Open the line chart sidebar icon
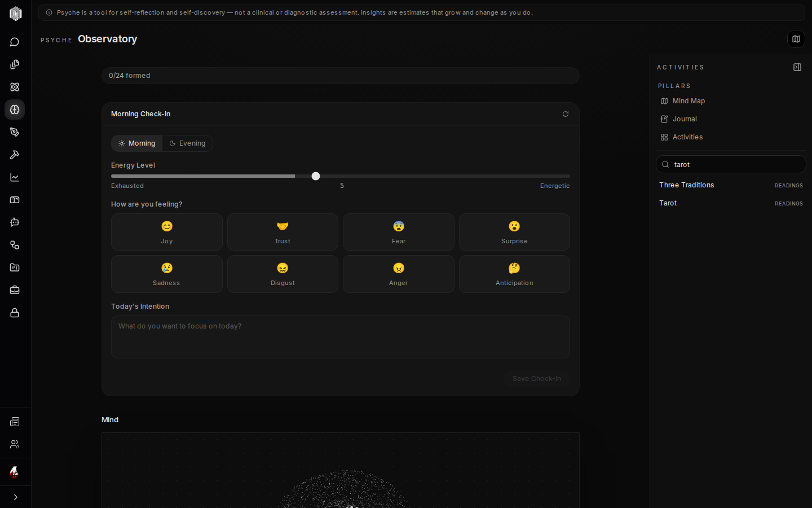Viewport: 812px width, 508px height. (15, 177)
